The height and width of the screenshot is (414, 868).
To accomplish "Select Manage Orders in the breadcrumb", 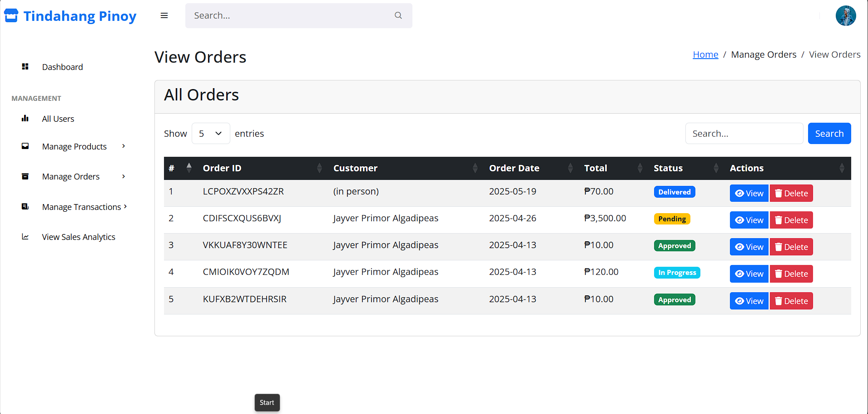I will 764,54.
